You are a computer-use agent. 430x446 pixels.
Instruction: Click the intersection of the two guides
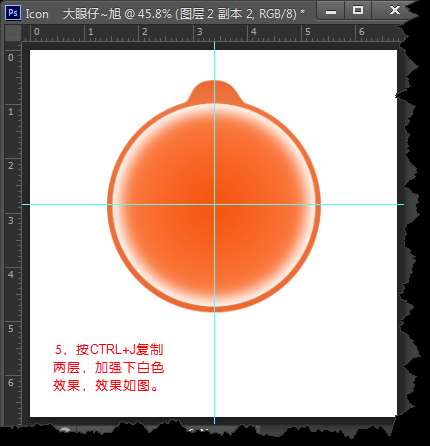[x=214, y=204]
